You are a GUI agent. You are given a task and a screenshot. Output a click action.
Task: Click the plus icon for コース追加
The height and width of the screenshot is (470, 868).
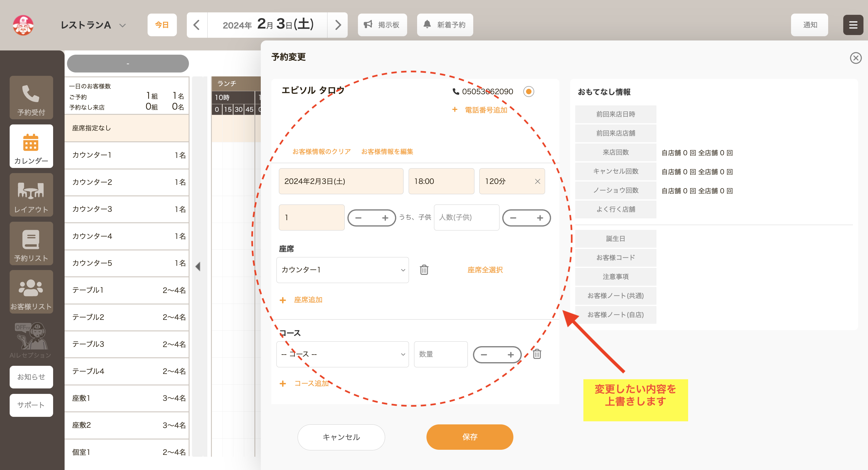(283, 384)
